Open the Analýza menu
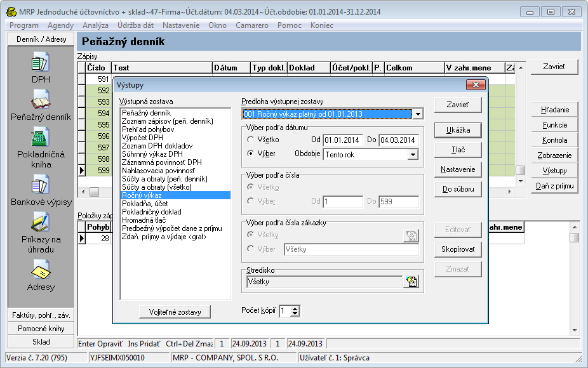Screen dimensions: 588x368 tap(95, 25)
